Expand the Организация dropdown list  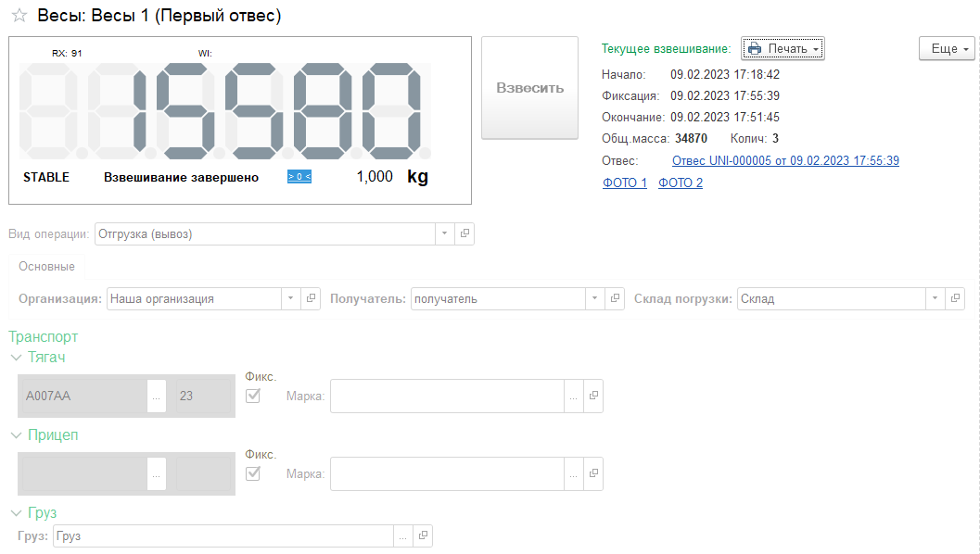click(x=291, y=299)
